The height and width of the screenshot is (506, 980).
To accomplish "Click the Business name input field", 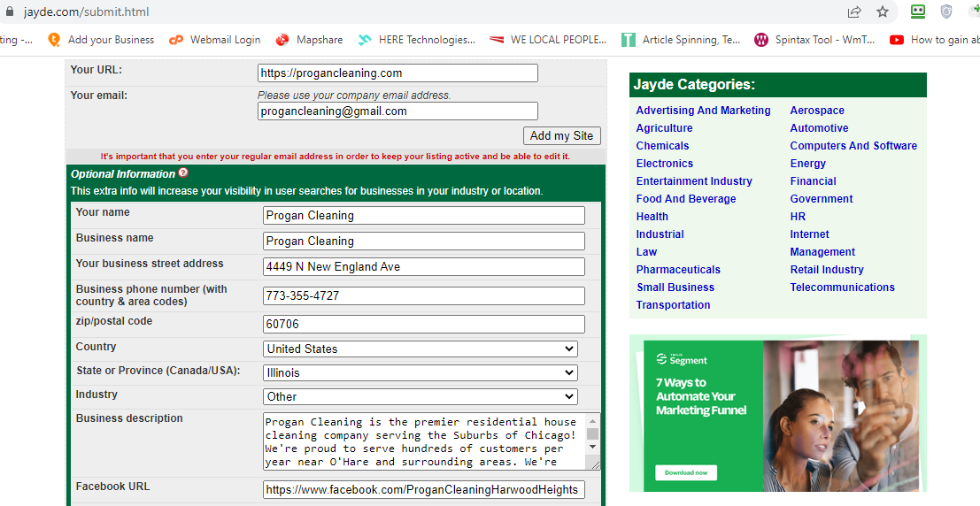I will (424, 241).
